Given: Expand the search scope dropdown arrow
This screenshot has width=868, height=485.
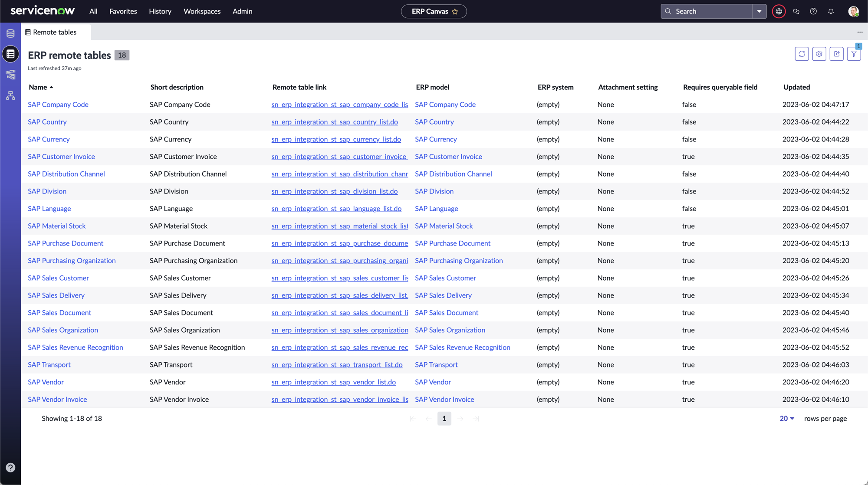Looking at the screenshot, I should tap(759, 12).
